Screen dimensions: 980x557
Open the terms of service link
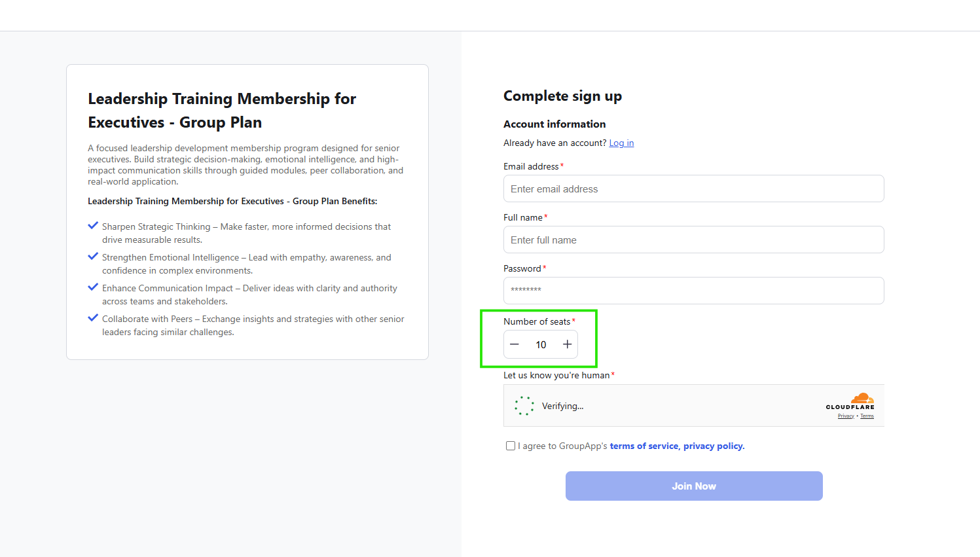point(644,446)
